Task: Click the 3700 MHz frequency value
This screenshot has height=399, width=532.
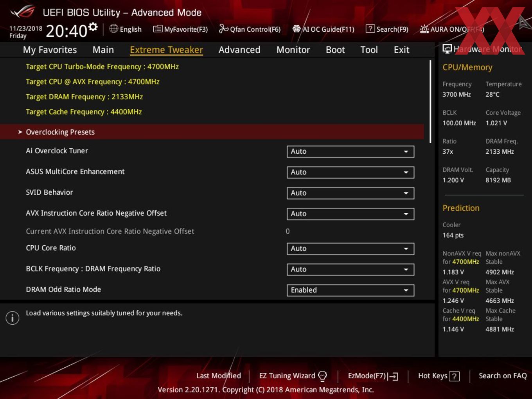Action: click(x=457, y=94)
